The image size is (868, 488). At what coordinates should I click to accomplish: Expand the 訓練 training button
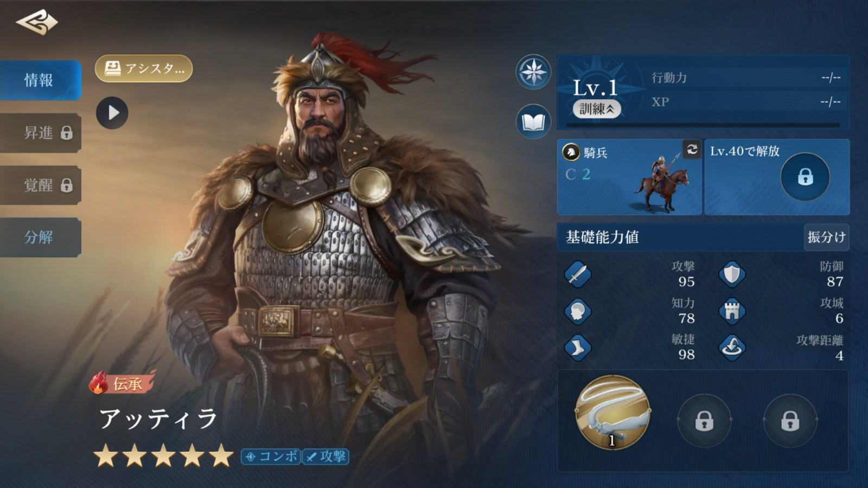coord(597,109)
